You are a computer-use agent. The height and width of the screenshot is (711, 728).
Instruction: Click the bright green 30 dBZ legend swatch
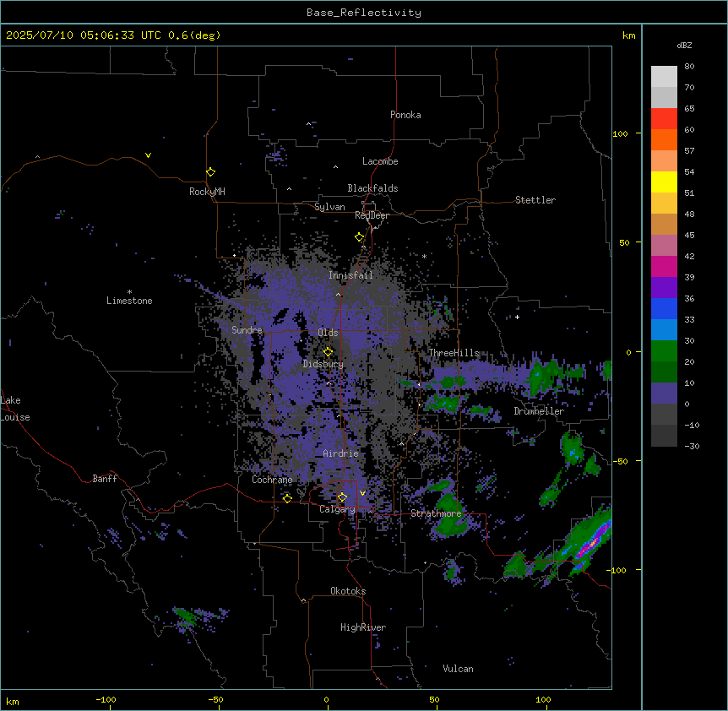tap(664, 351)
